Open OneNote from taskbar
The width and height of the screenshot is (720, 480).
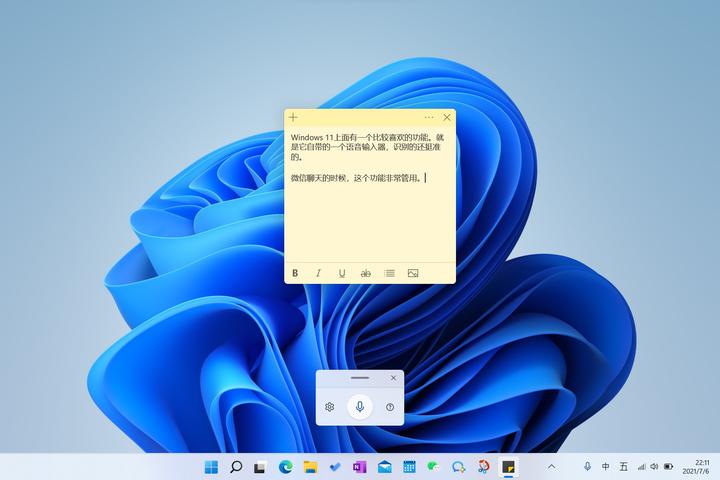click(x=360, y=467)
